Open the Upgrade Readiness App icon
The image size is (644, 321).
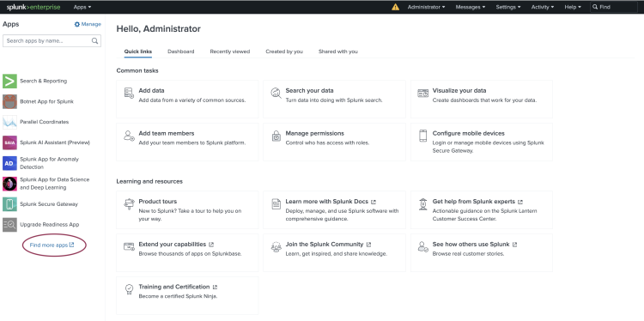[x=9, y=225]
